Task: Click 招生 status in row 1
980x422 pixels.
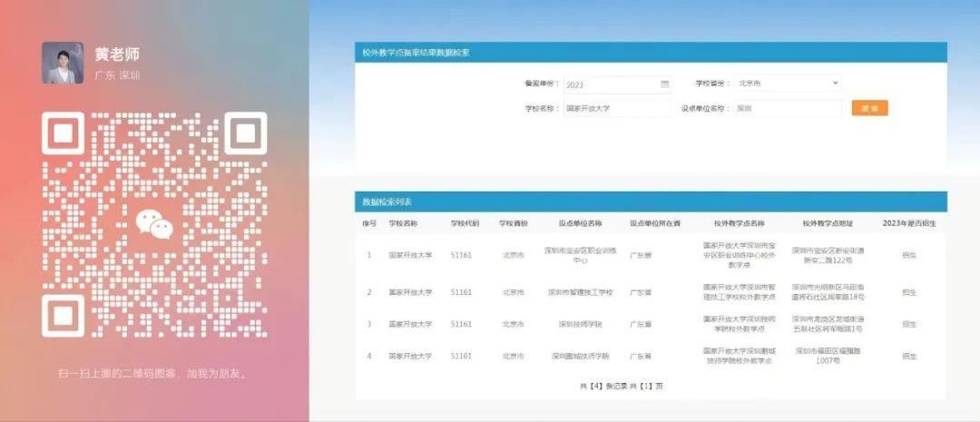Action: pyautogui.click(x=909, y=255)
